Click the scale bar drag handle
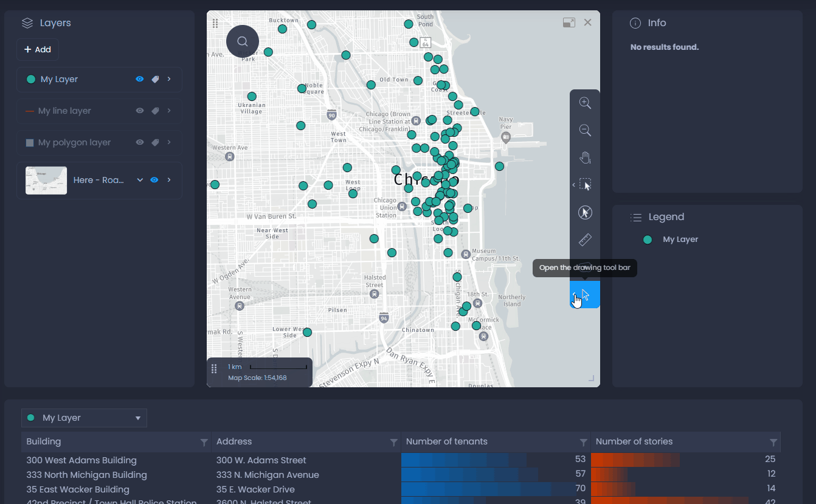The image size is (816, 504). 214,369
